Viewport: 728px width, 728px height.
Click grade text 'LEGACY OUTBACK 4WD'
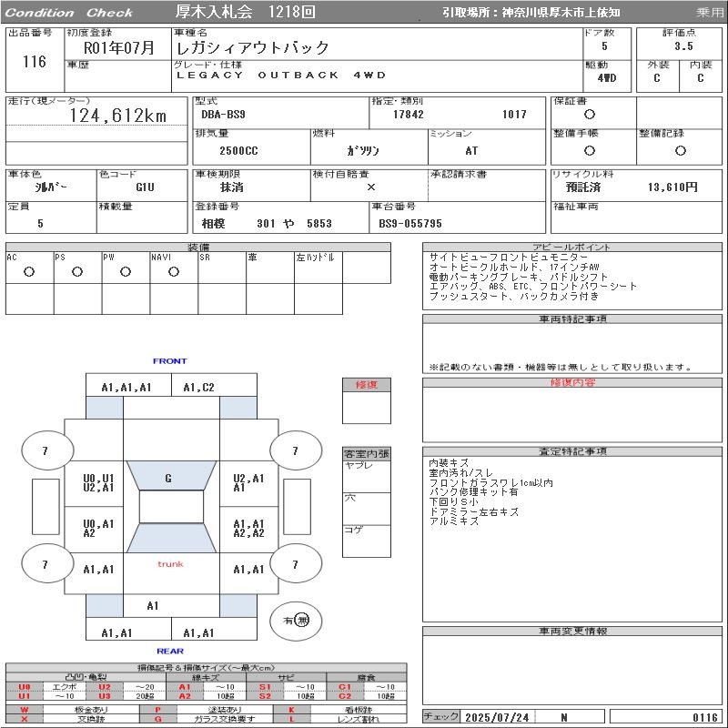click(x=281, y=76)
